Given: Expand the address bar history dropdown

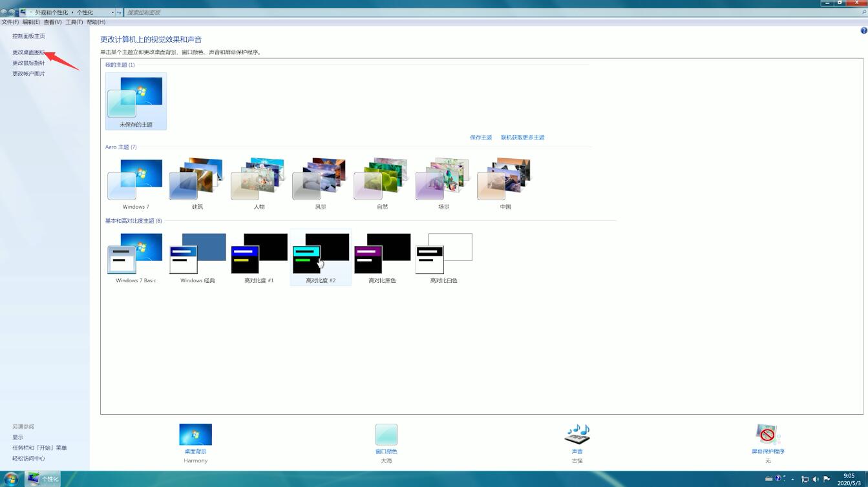Looking at the screenshot, I should coord(113,12).
